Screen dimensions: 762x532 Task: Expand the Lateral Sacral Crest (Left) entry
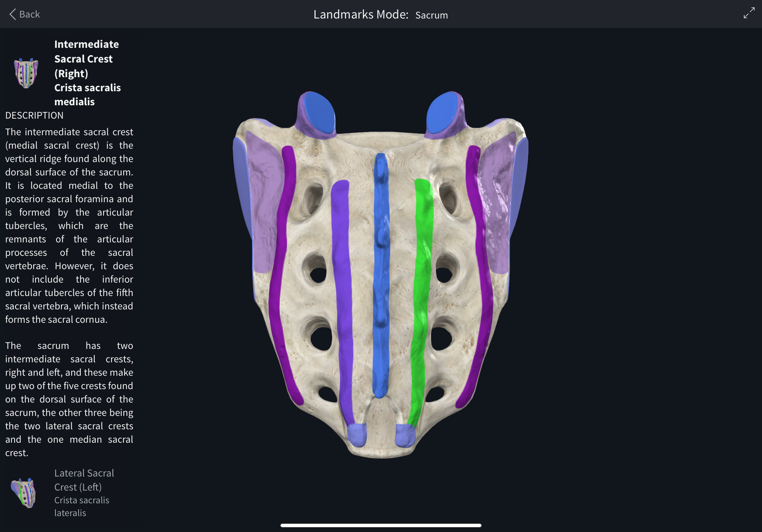(85, 480)
